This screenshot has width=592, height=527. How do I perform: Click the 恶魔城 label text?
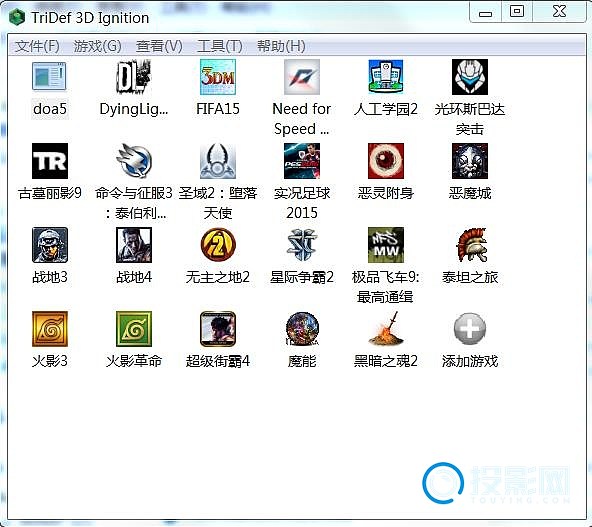pyautogui.click(x=470, y=193)
